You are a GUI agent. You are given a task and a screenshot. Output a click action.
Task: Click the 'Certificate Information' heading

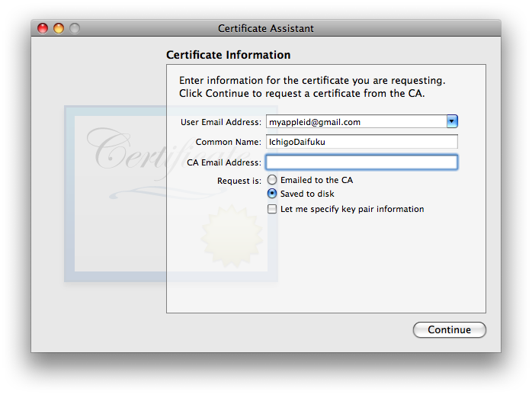click(228, 55)
